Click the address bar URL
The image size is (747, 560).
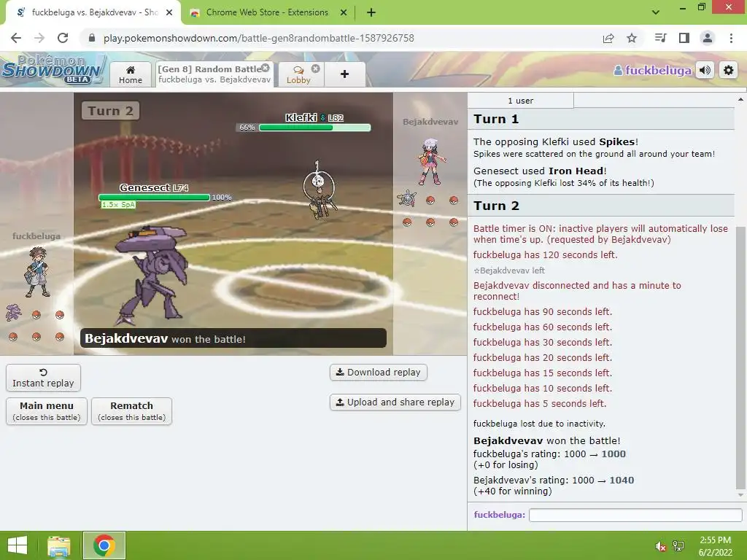click(259, 38)
